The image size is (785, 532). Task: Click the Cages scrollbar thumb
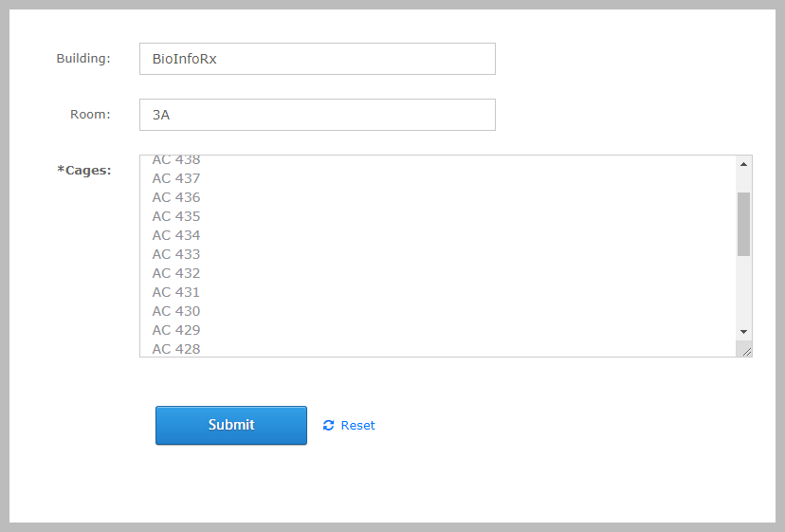(x=743, y=224)
